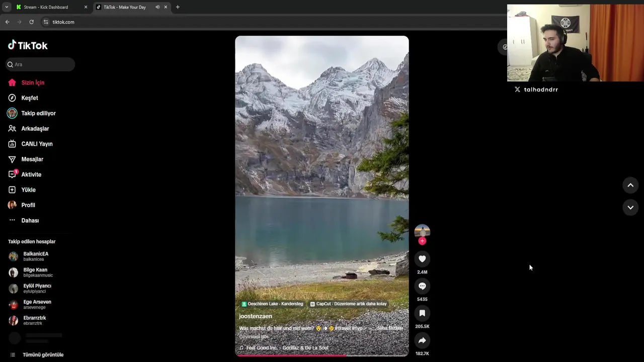View site information icon in address bar
This screenshot has height=362, width=644.
point(46,22)
